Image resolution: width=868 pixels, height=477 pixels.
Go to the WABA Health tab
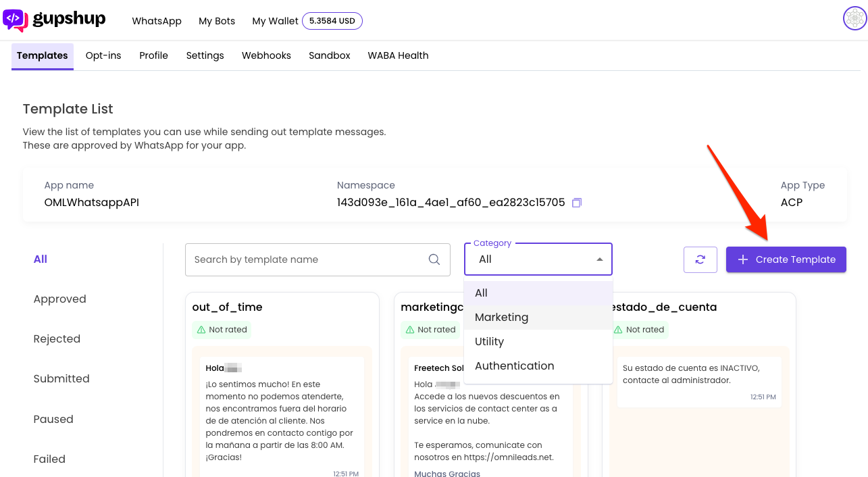pyautogui.click(x=398, y=55)
